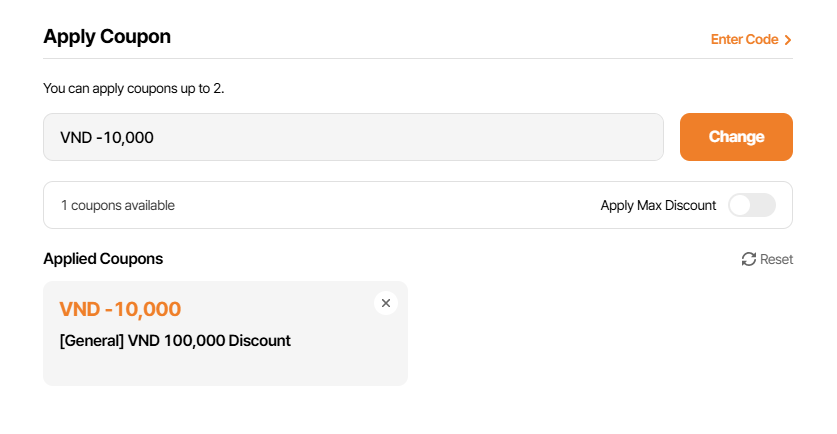Click the chevron arrow beside Enter Code

(x=788, y=40)
